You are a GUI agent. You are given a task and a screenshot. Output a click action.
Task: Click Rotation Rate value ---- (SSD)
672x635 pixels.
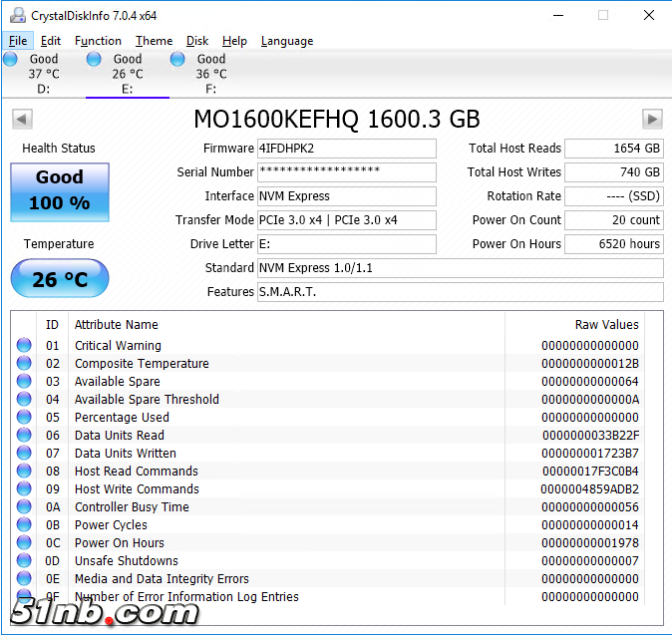(614, 196)
